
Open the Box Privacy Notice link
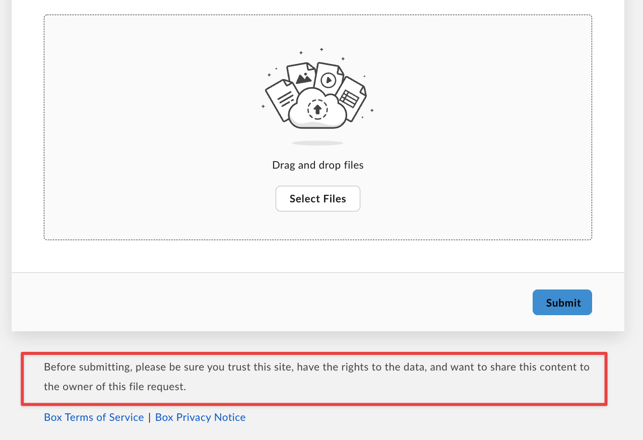pos(200,417)
